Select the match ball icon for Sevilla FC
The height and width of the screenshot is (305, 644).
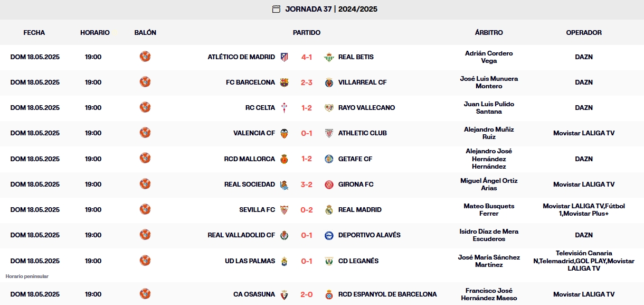click(145, 209)
